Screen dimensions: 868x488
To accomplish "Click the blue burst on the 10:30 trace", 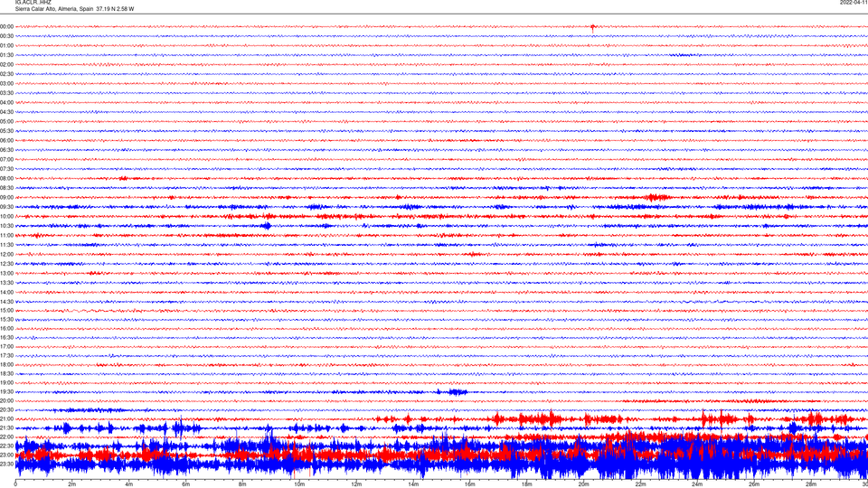I will [x=267, y=226].
